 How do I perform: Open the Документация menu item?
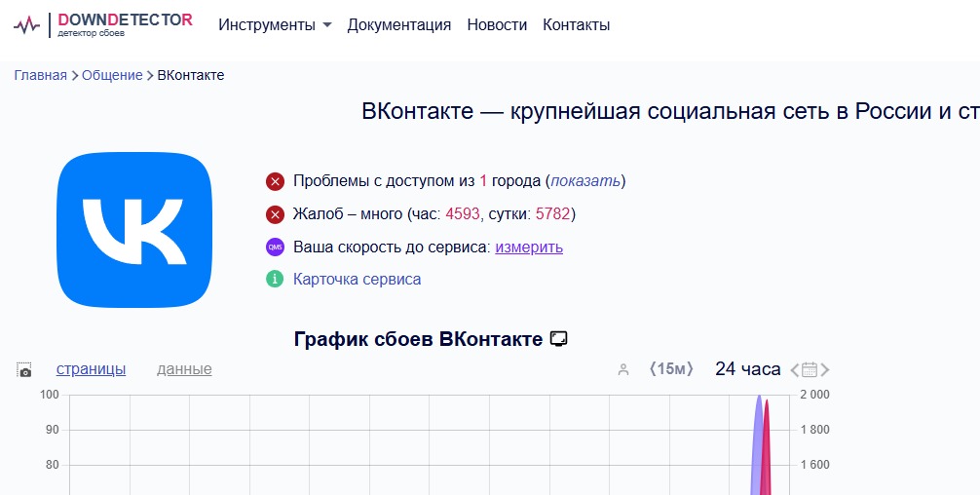point(399,25)
